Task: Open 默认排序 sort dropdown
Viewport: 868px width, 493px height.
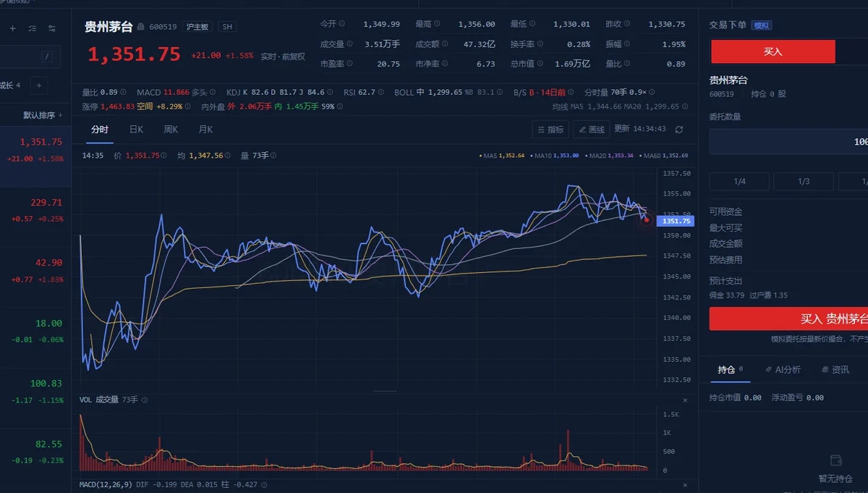Action: click(43, 115)
